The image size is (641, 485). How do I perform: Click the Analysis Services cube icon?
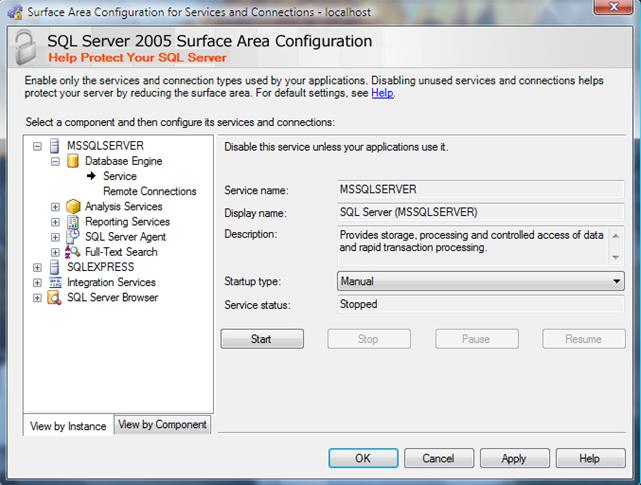pyautogui.click(x=72, y=207)
